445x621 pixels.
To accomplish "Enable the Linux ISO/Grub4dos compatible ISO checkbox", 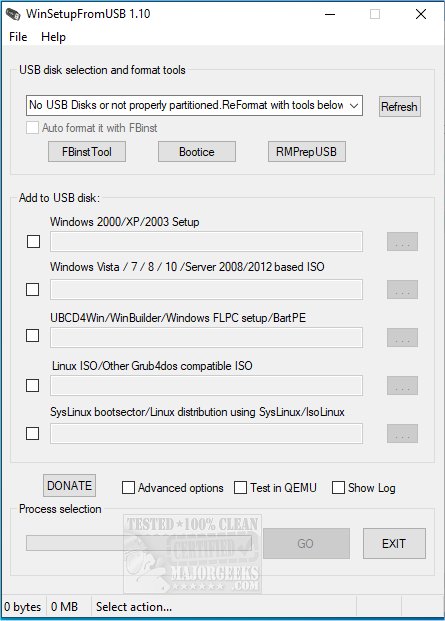I will (32, 385).
